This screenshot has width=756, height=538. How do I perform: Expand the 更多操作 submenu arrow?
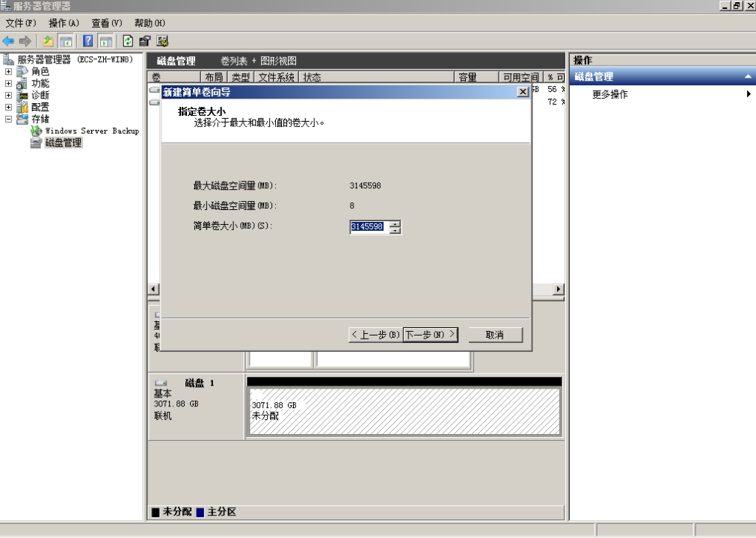tap(749, 94)
